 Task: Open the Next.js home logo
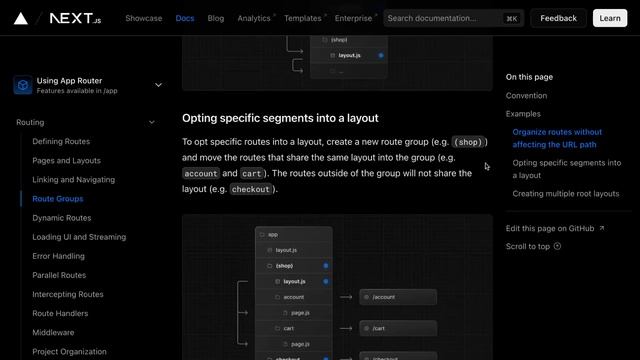[x=75, y=18]
